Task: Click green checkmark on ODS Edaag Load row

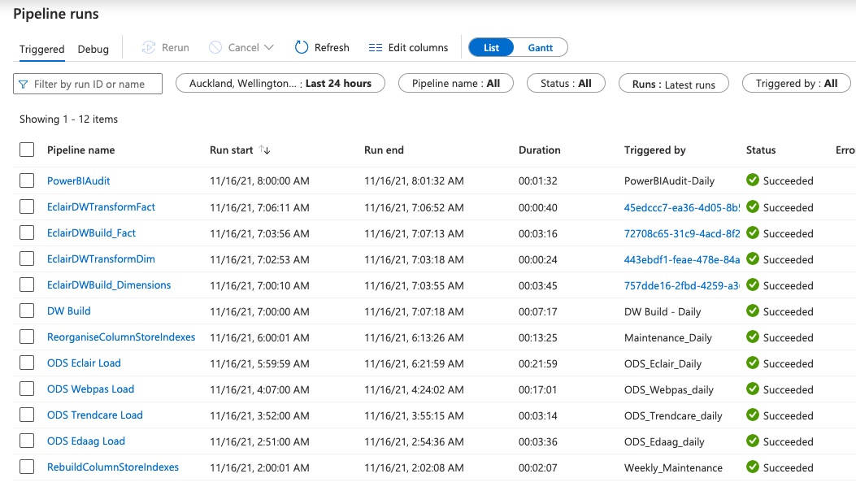Action: [753, 441]
